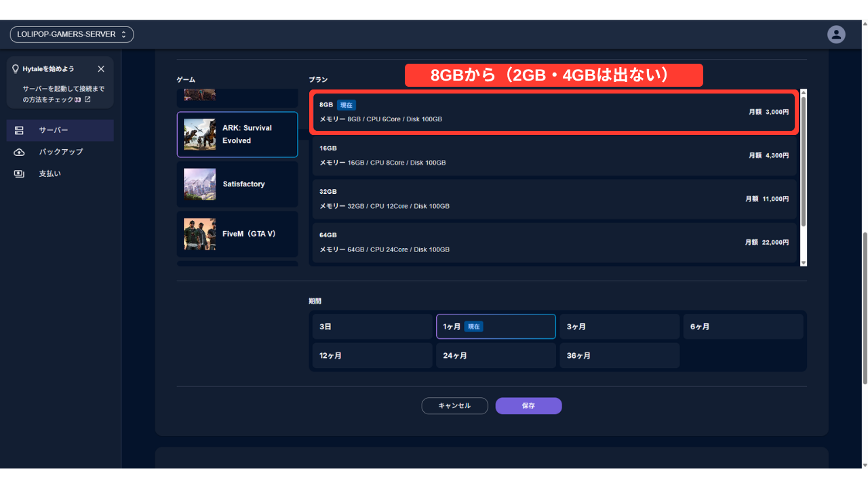868x488 pixels.
Task: Click the lightbulb icon in Hytale tip
Action: 16,69
